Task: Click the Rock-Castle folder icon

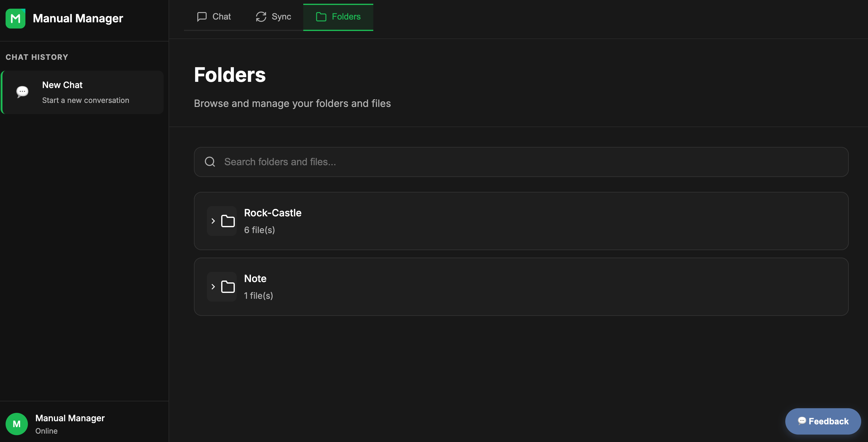Action: coord(228,221)
